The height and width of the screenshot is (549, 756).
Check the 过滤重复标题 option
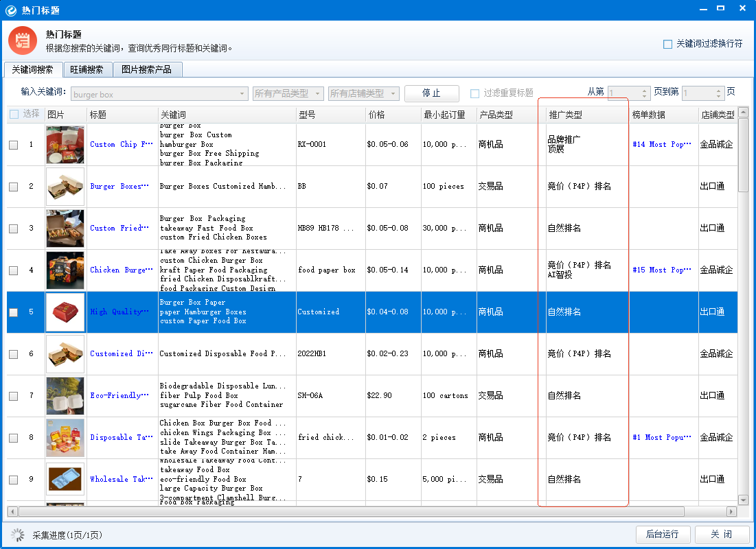474,93
